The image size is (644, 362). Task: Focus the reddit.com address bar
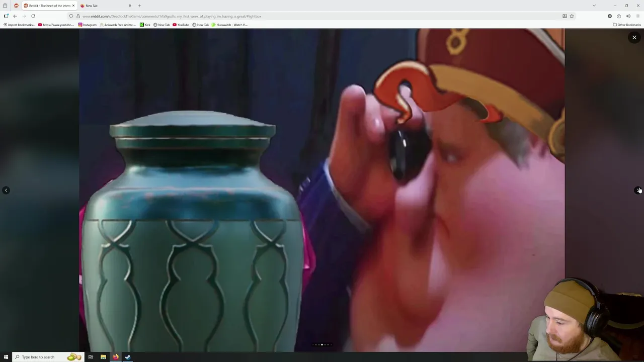[322, 16]
